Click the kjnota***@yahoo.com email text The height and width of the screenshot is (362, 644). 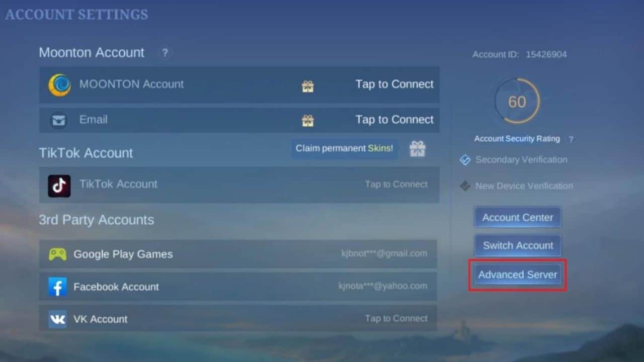(383, 286)
